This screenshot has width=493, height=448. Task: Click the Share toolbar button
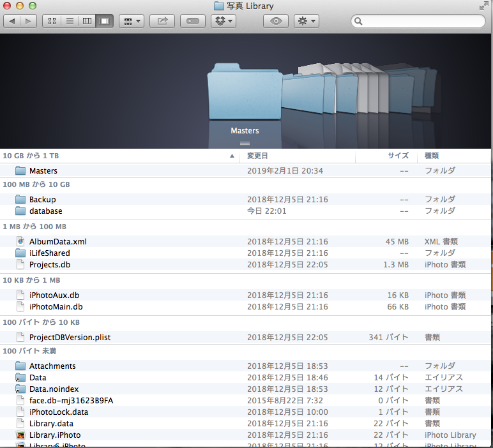point(162,21)
